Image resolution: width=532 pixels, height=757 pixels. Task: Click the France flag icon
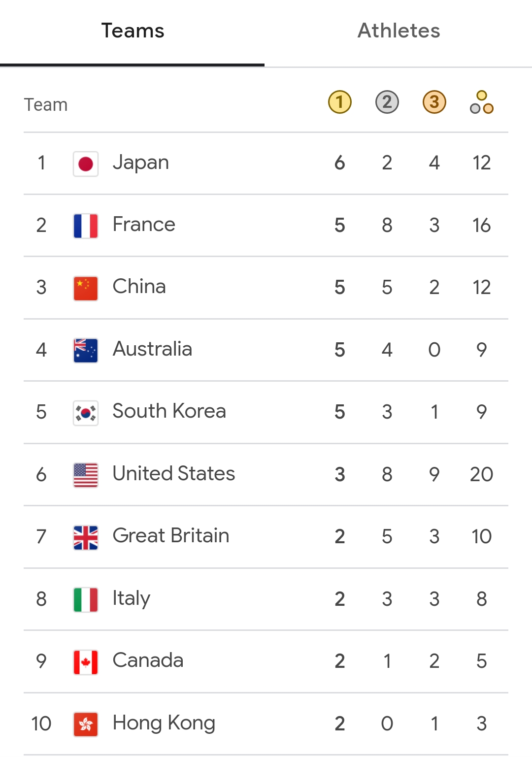coord(86,226)
